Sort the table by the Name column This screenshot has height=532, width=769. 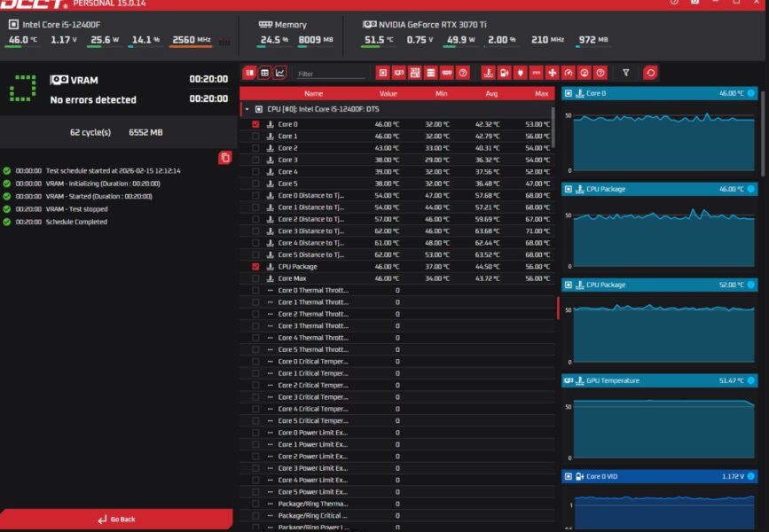point(314,93)
